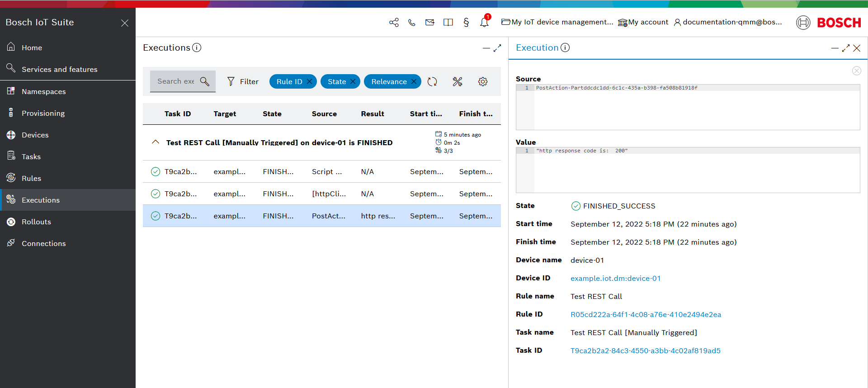868x388 pixels.
Task: Remove the Rule ID filter chip
Action: tap(309, 81)
